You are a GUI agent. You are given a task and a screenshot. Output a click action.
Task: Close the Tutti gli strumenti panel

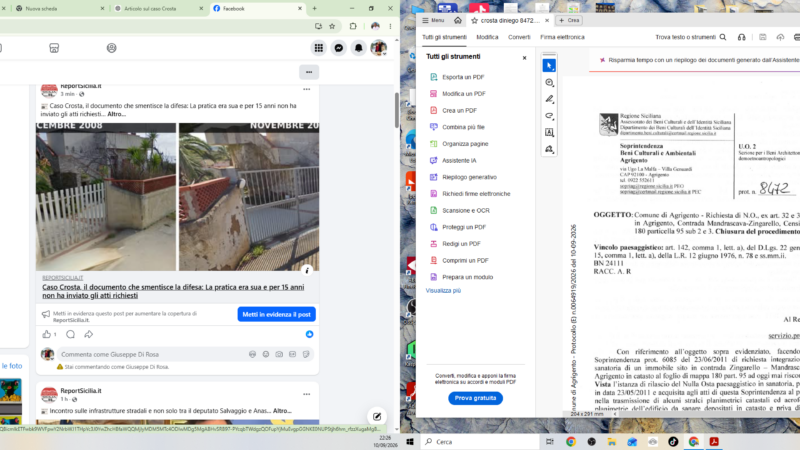point(524,58)
